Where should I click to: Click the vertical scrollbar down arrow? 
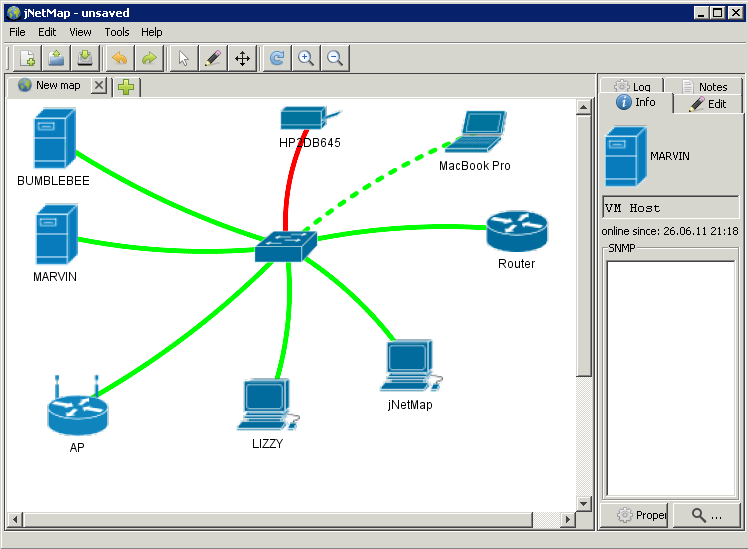click(x=584, y=502)
